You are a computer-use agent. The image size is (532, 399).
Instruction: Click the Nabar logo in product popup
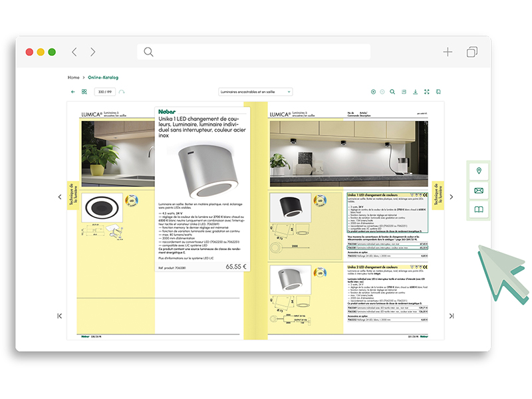[167, 112]
